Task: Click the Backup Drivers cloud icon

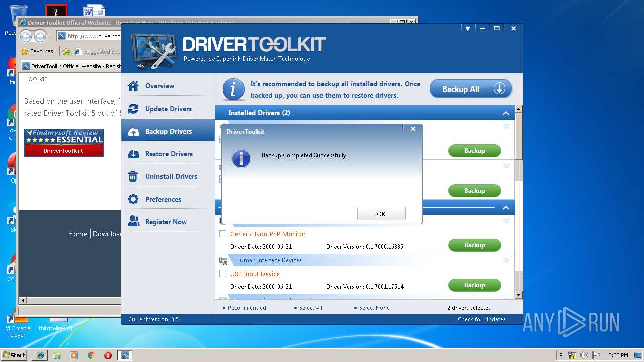Action: click(133, 132)
